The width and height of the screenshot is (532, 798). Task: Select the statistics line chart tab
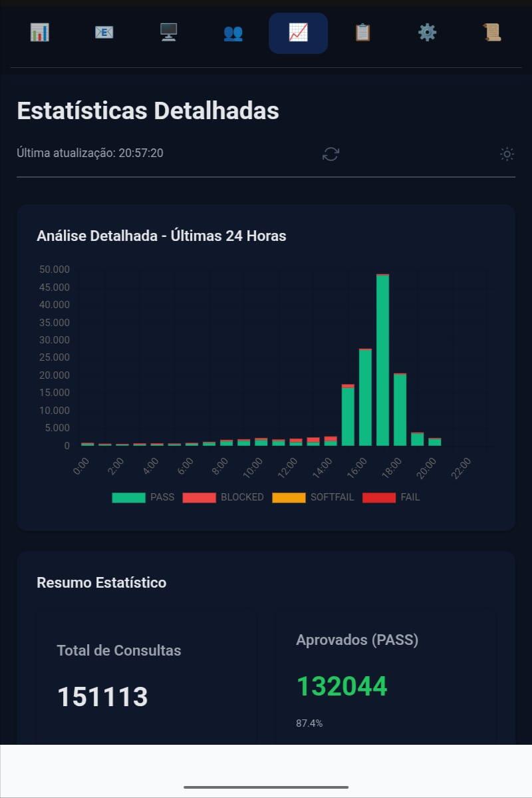click(298, 33)
